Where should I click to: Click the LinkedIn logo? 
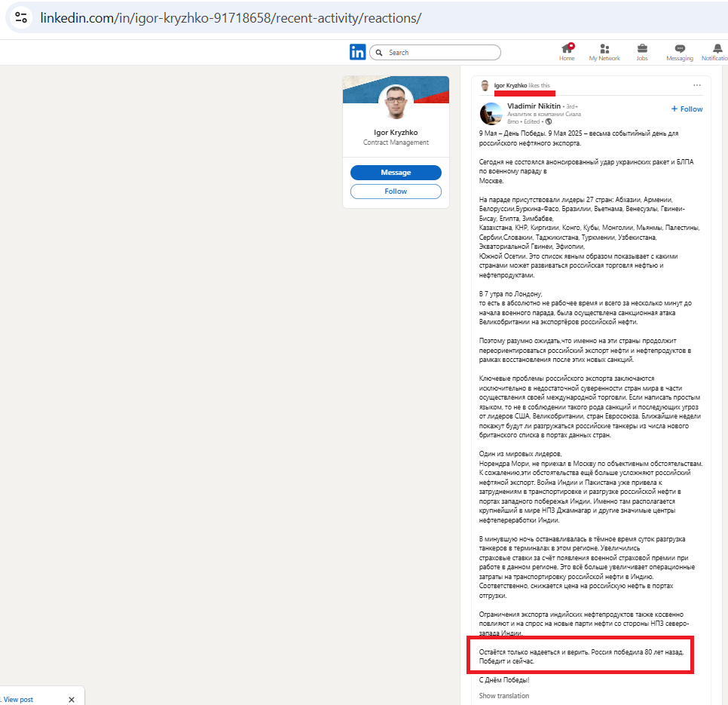pos(358,52)
